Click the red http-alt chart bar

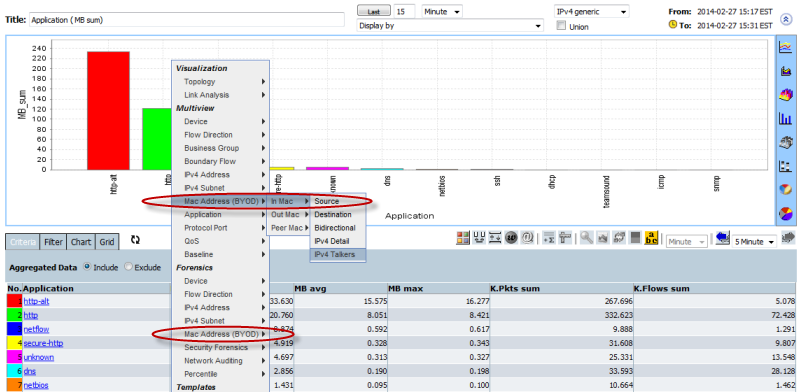[108, 111]
